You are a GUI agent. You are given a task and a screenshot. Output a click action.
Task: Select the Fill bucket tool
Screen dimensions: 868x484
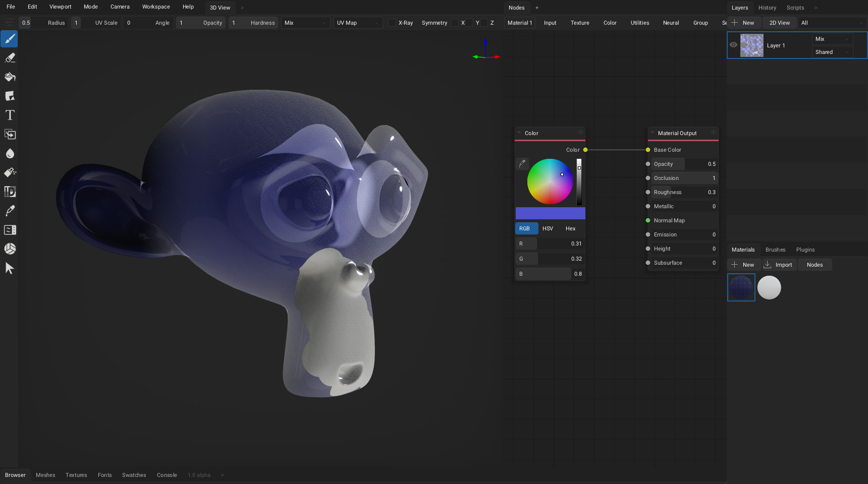click(10, 77)
